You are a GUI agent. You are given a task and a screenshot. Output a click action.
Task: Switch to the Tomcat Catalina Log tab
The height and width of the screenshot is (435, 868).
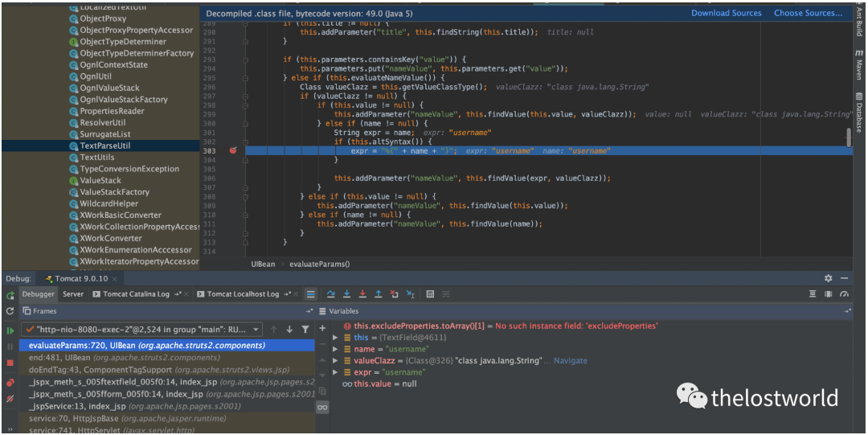136,294
